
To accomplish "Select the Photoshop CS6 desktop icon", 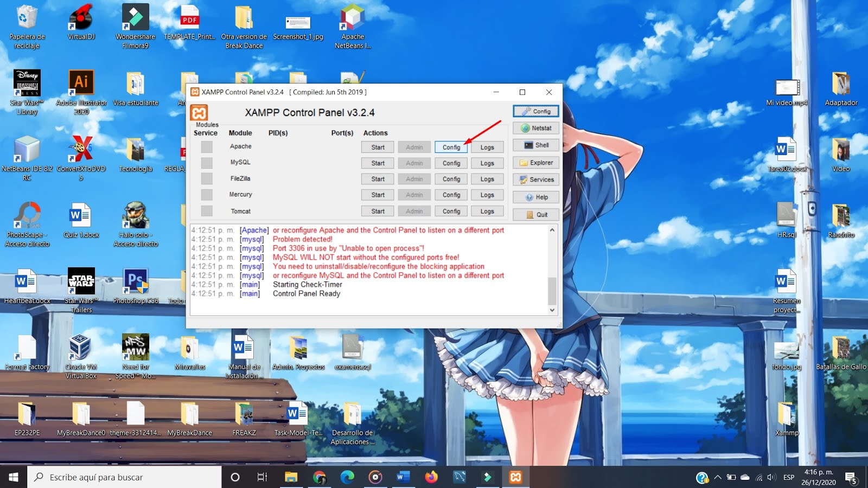I will (136, 286).
